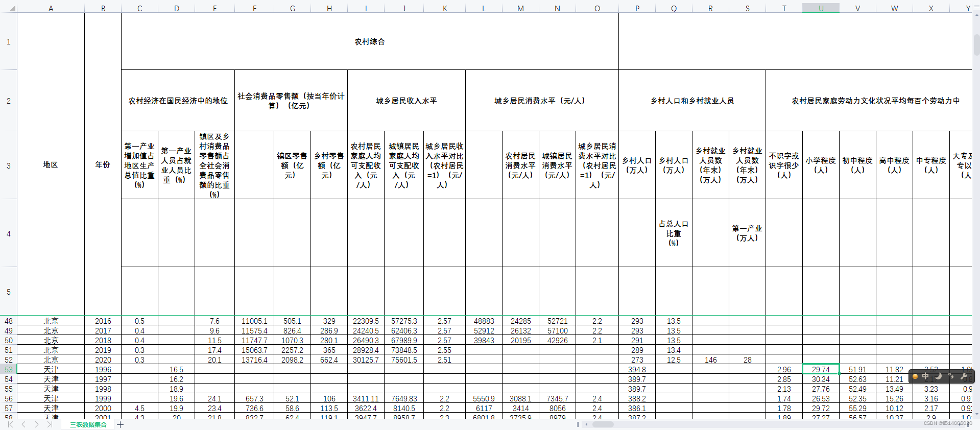
Task: Click 高中程度(人) header cell
Action: point(894,165)
